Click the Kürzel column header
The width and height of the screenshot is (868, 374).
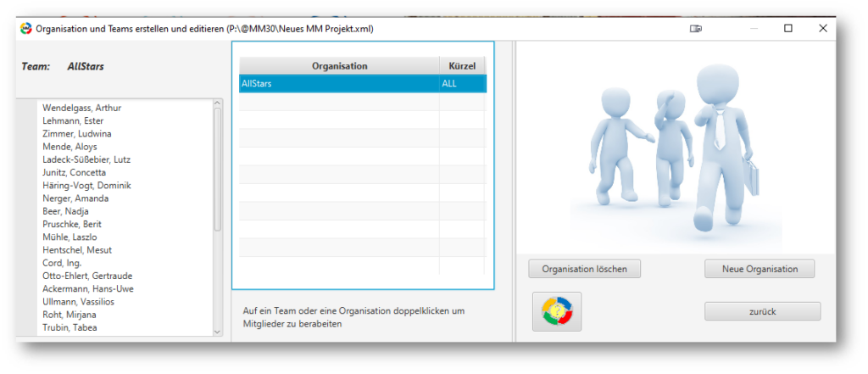[x=462, y=66]
